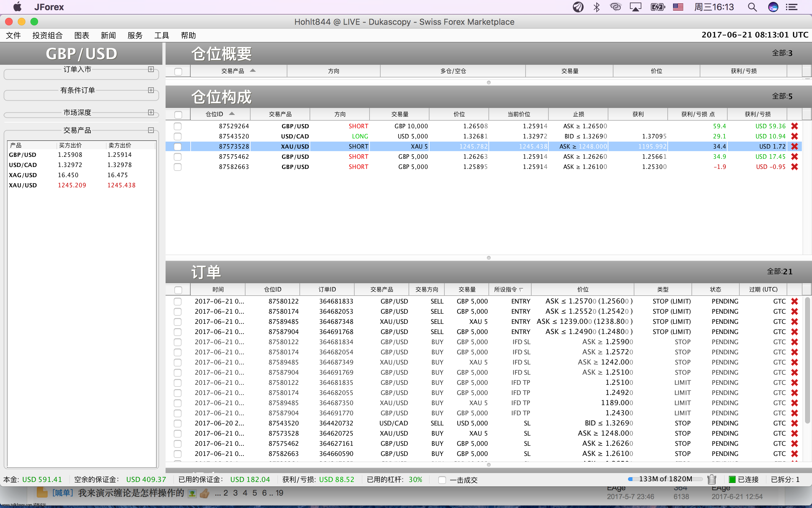Image resolution: width=812 pixels, height=508 pixels.
Task: Cancel order 364691768 with red X
Action: (x=794, y=332)
